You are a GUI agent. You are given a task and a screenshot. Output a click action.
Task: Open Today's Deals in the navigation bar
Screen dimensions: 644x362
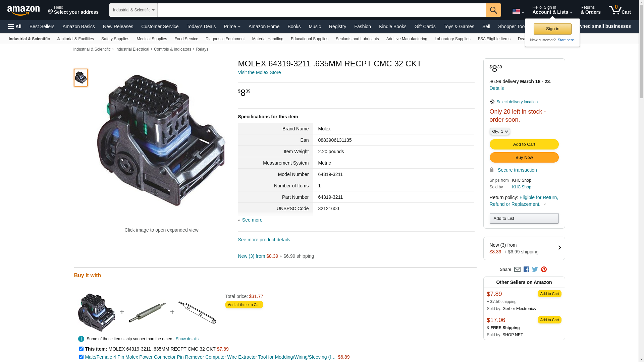pos(201,26)
